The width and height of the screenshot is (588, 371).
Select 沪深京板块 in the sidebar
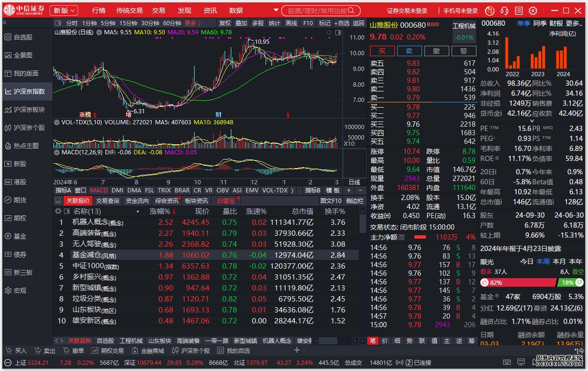point(26,110)
